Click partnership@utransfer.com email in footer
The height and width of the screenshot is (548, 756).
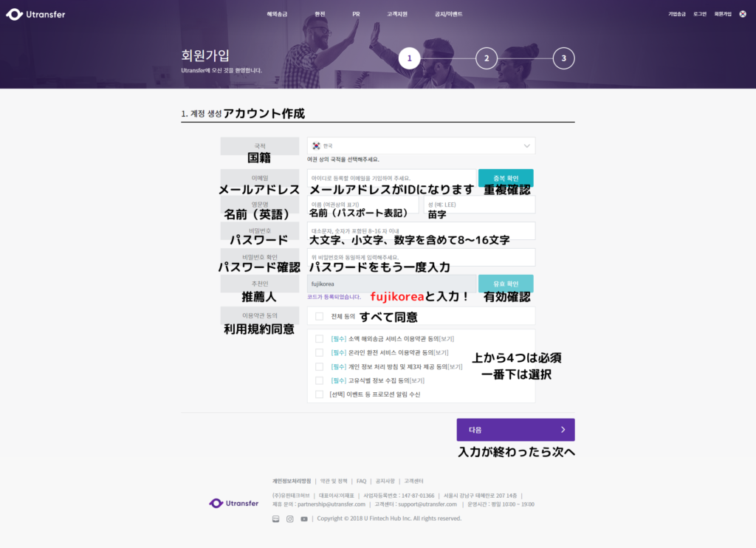click(x=331, y=504)
